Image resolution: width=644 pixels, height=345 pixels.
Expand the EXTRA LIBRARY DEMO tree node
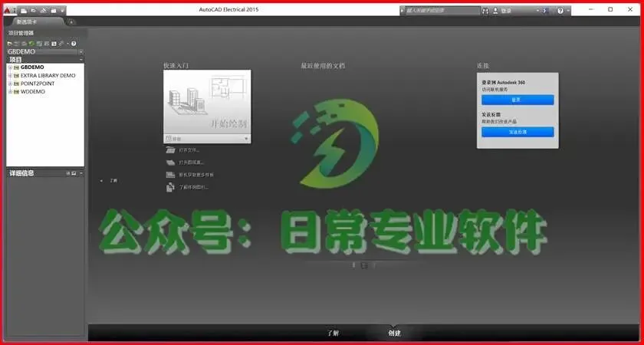pyautogui.click(x=10, y=76)
